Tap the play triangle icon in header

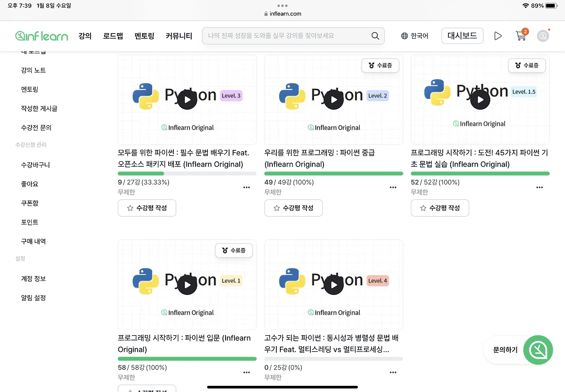498,36
